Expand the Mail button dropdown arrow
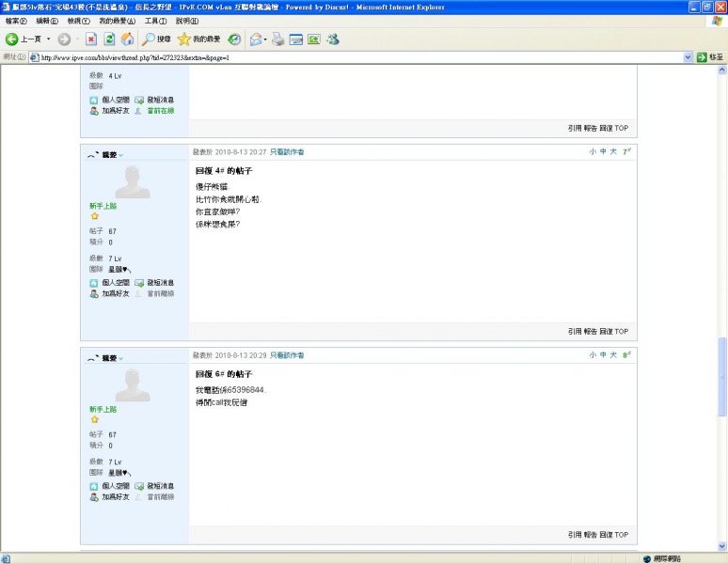728x564 pixels. tap(266, 39)
